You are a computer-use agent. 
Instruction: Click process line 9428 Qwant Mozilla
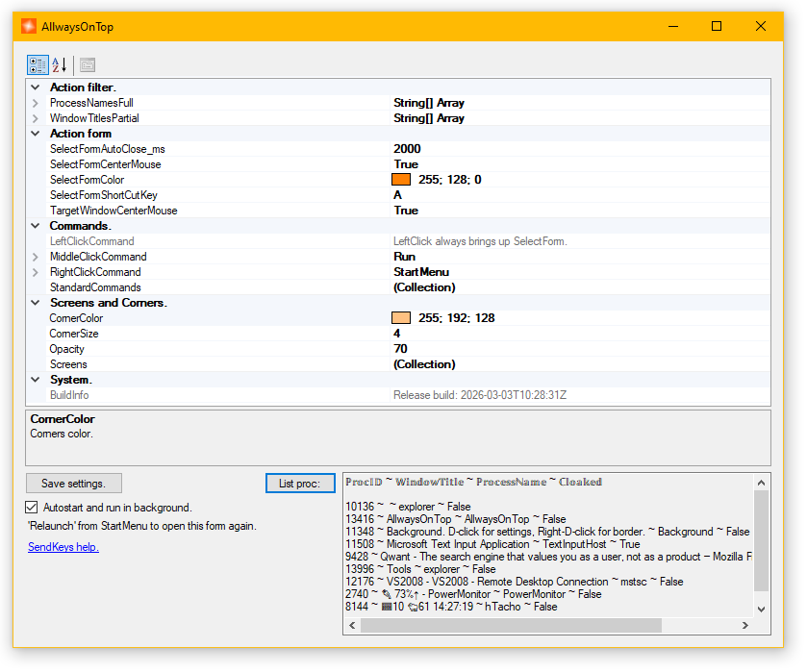click(549, 558)
